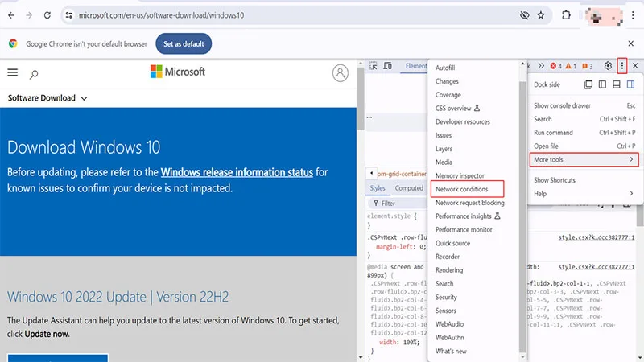
Task: Open Sensors tool
Action: (446, 311)
